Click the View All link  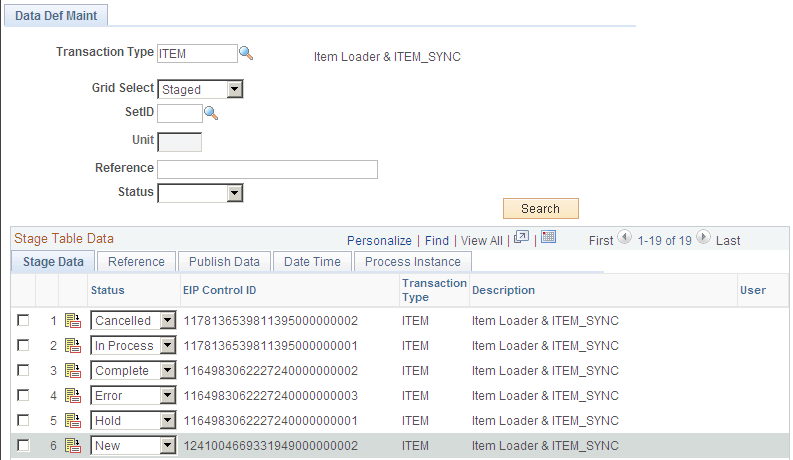pos(481,241)
